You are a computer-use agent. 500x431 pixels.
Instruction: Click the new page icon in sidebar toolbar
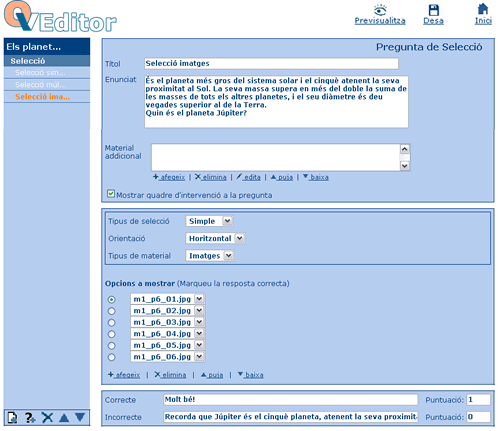[x=13, y=417]
